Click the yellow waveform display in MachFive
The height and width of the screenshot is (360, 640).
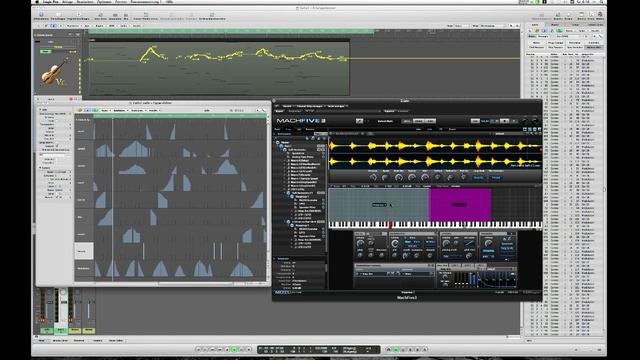435,154
